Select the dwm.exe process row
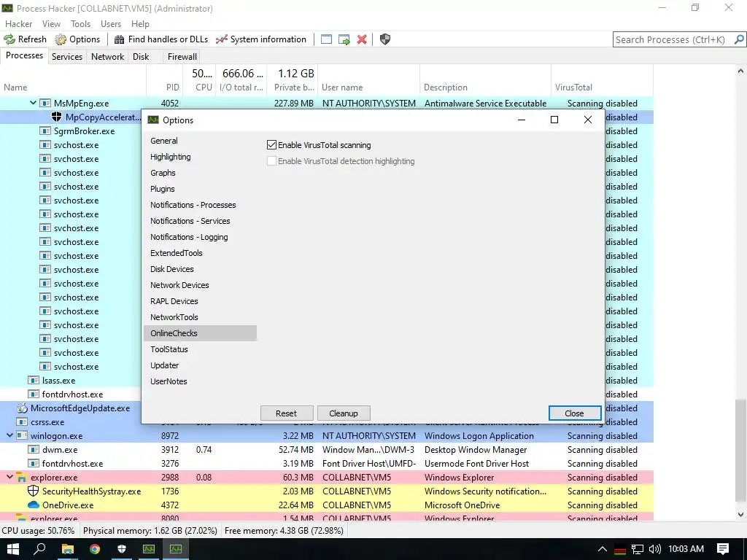Screen dimensions: 747x560 coord(326,449)
